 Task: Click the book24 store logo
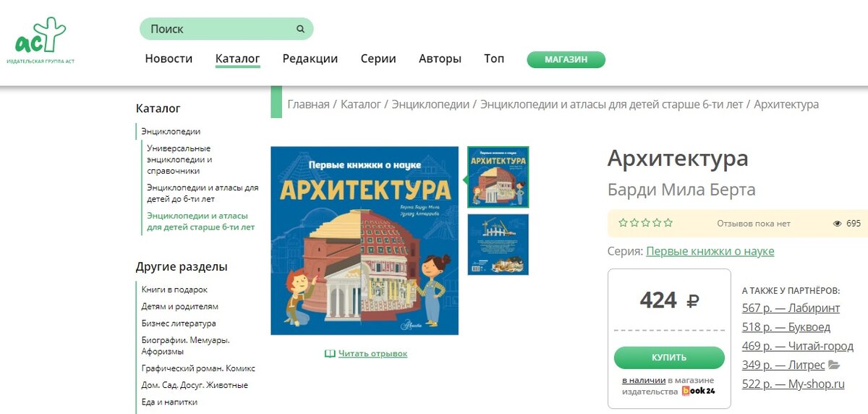pyautogui.click(x=699, y=391)
